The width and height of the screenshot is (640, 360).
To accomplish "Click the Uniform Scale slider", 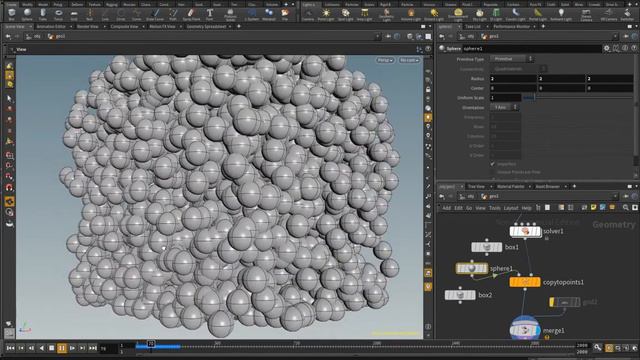I will pyautogui.click(x=578, y=98).
